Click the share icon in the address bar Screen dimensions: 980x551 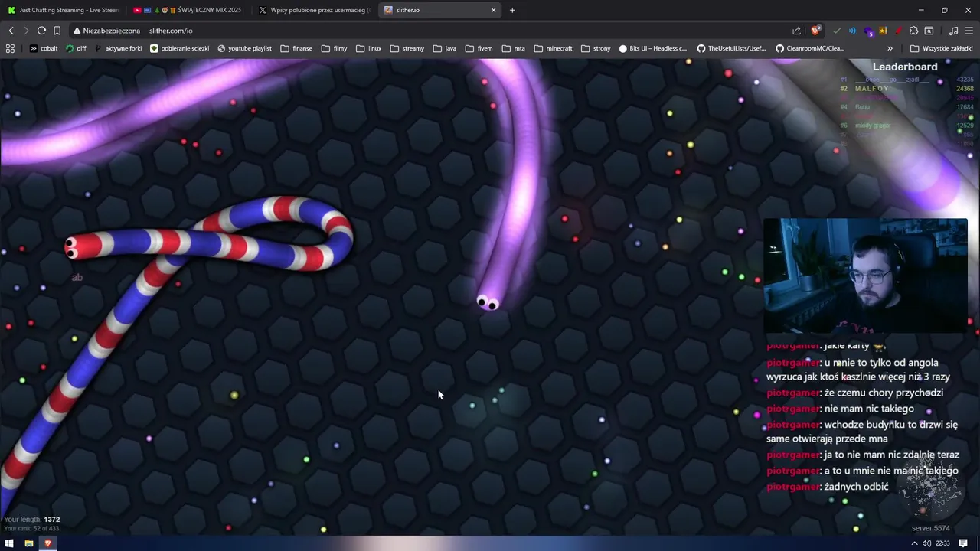[796, 31]
